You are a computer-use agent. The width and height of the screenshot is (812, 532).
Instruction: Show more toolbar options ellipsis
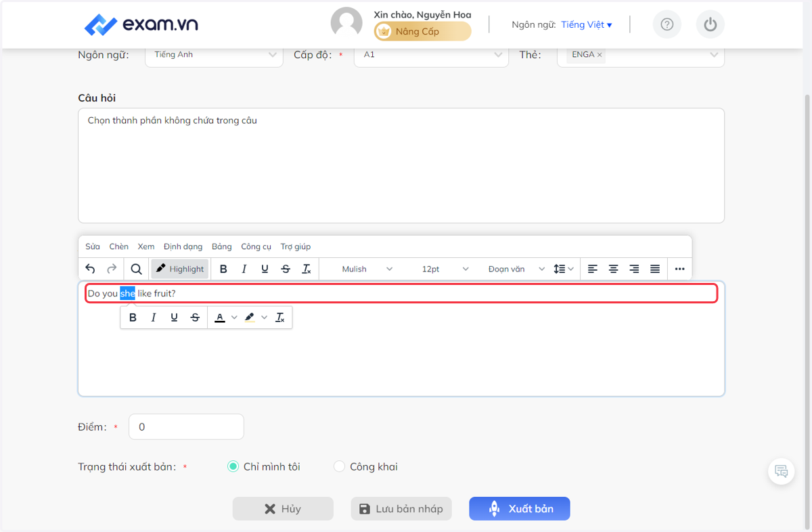point(680,269)
